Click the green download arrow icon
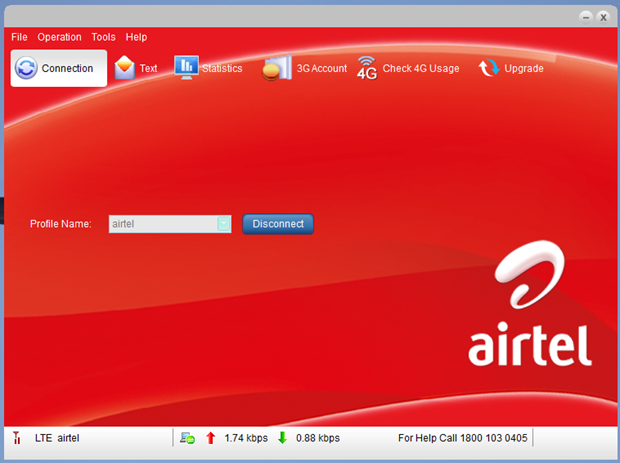Screen dimensions: 620x463 point(282,438)
